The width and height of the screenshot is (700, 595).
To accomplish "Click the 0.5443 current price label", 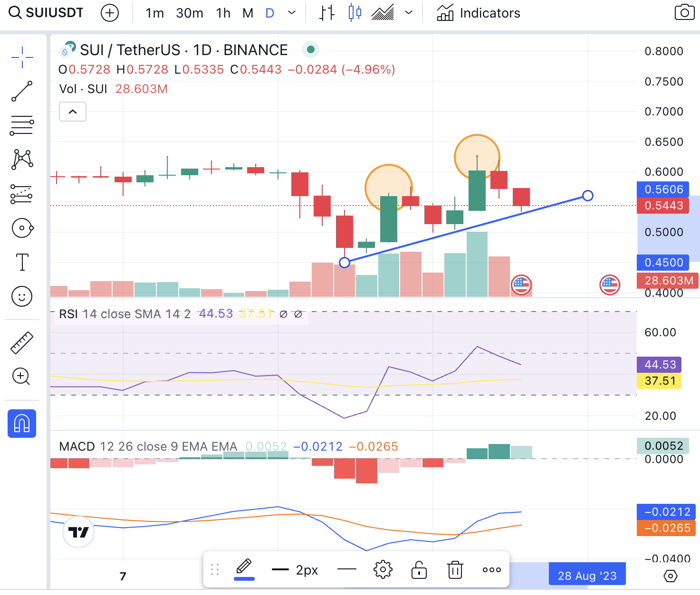I will coord(663,206).
